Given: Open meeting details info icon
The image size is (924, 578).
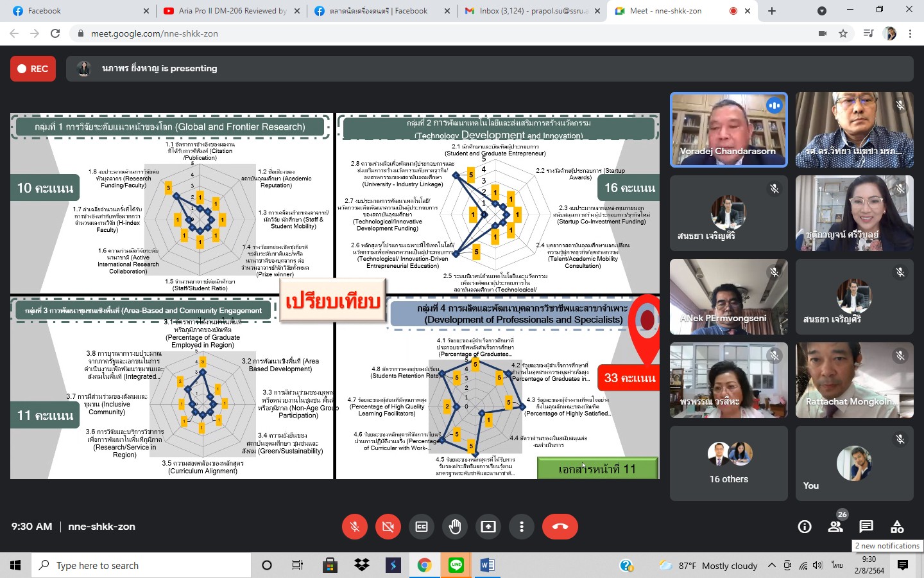Looking at the screenshot, I should tap(805, 527).
